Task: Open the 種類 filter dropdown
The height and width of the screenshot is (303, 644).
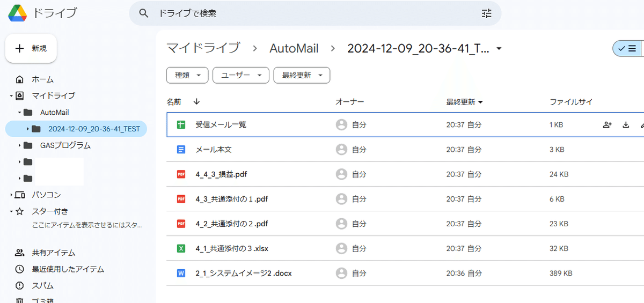Action: [187, 75]
